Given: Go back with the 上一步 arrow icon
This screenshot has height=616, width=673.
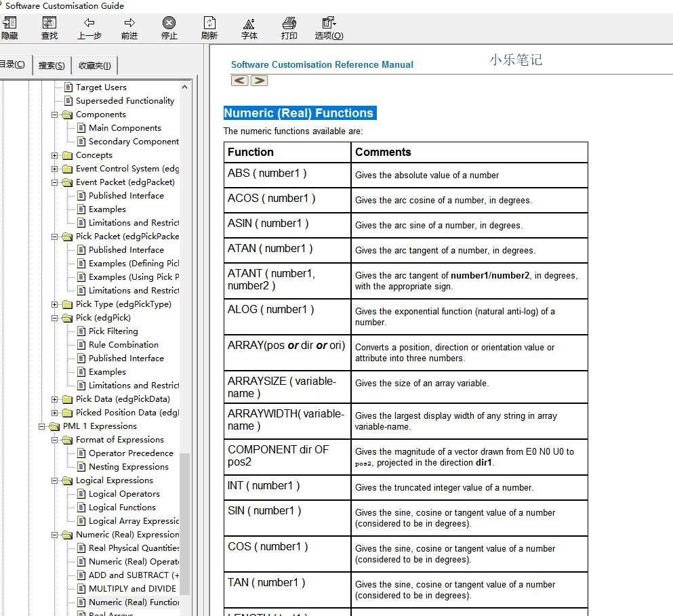Looking at the screenshot, I should click(89, 23).
